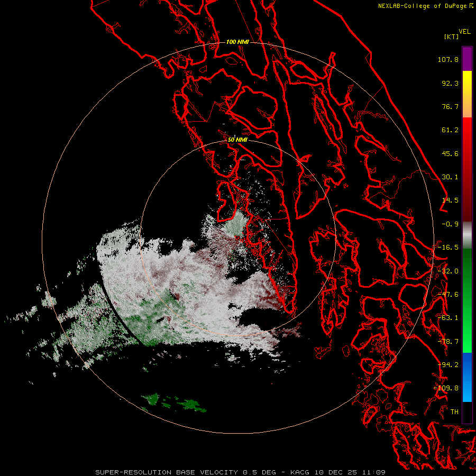Click the purple segment of color bar
This screenshot has height=476, width=476.
467,59
